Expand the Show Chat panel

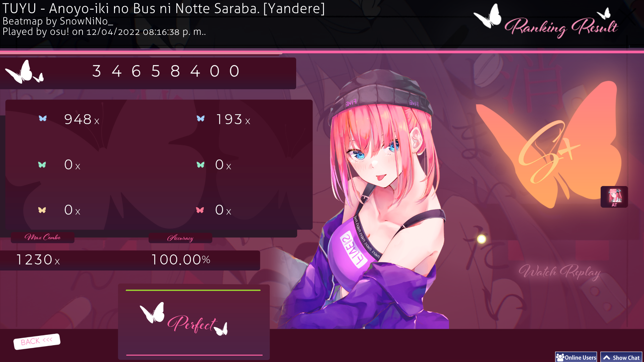tap(621, 357)
